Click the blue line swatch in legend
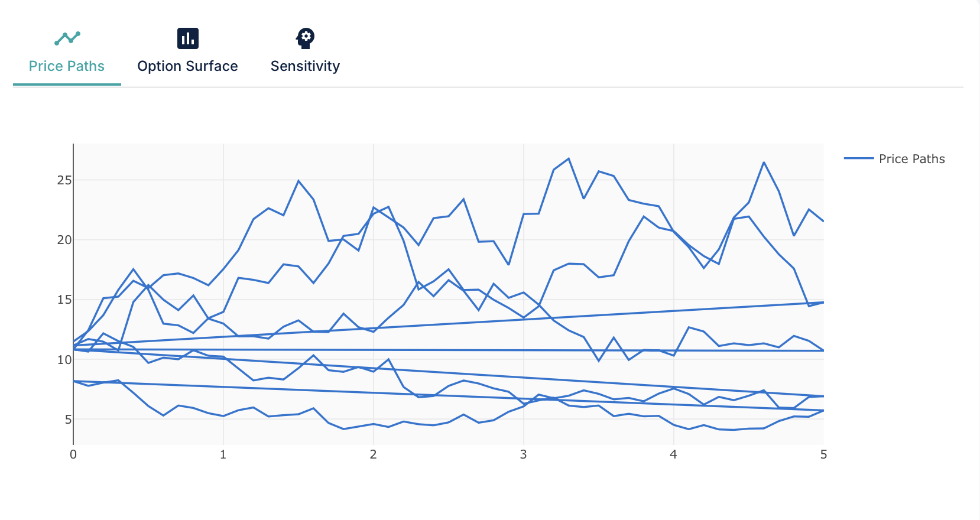This screenshot has height=520, width=980. [x=858, y=158]
